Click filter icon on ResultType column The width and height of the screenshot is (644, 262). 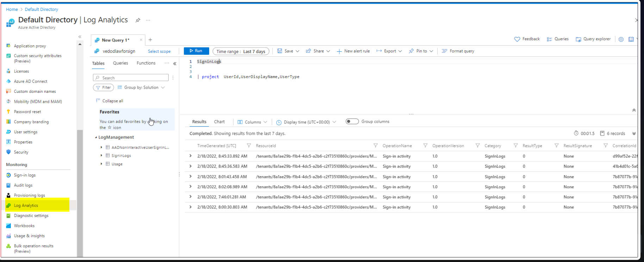click(x=556, y=146)
